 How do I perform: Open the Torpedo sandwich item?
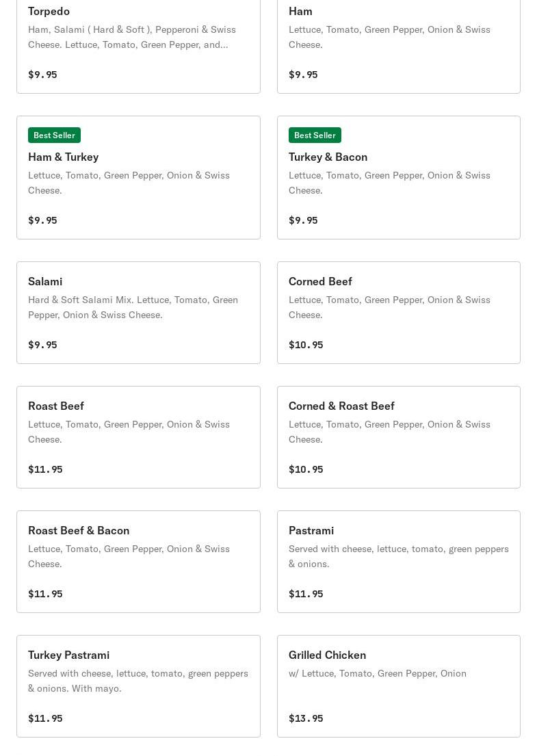click(49, 12)
